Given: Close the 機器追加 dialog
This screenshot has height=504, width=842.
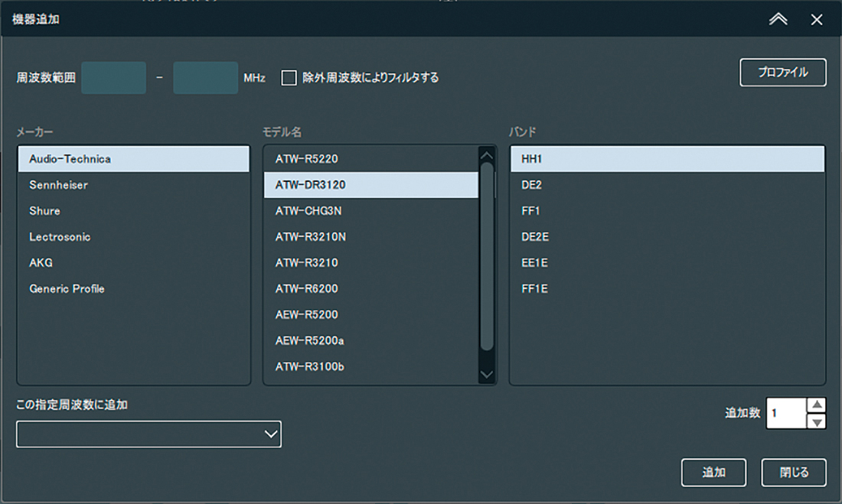Looking at the screenshot, I should [816, 19].
